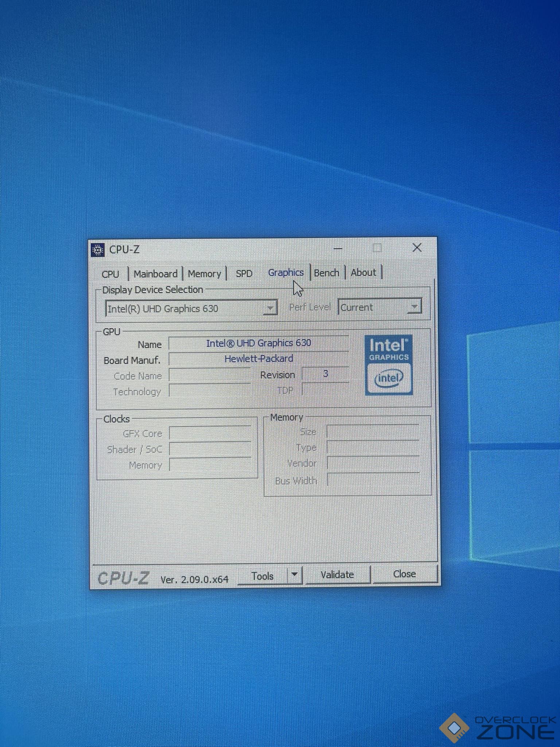Select the SPD tab
Screen dimensions: 560x747
(x=244, y=274)
